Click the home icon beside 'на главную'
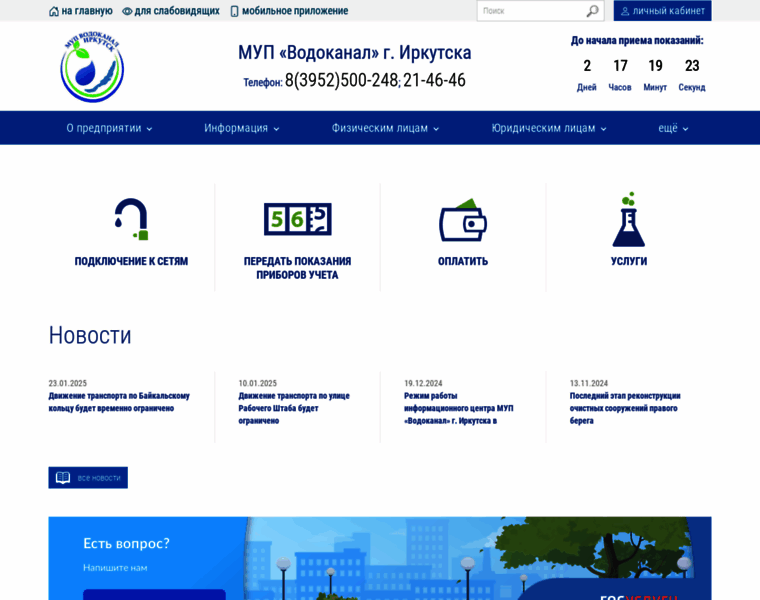The image size is (760, 600). tap(54, 11)
